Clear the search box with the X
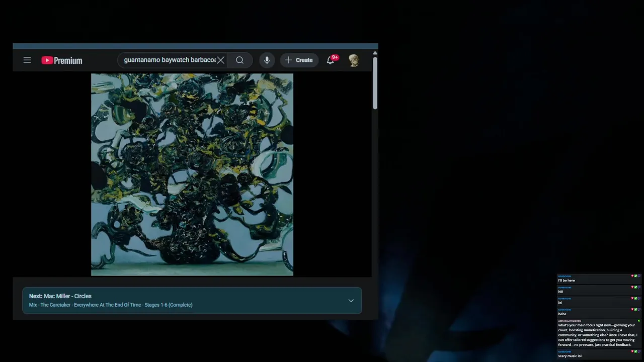This screenshot has height=362, width=644. coord(220,60)
